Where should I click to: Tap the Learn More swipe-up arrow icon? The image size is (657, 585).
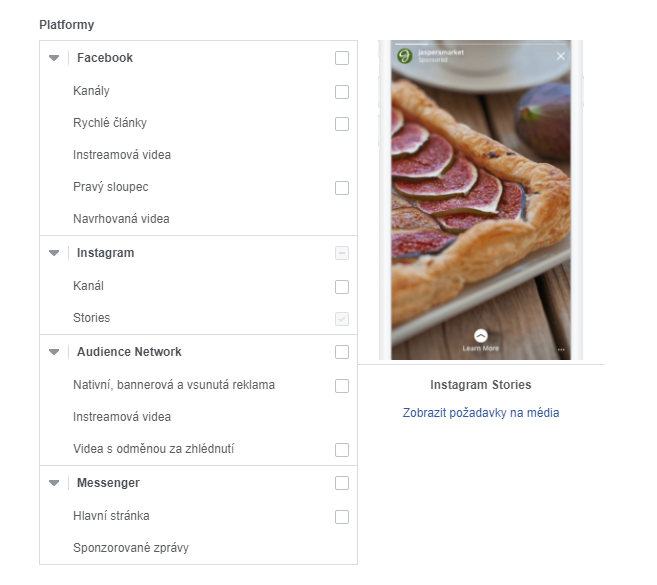click(x=481, y=336)
